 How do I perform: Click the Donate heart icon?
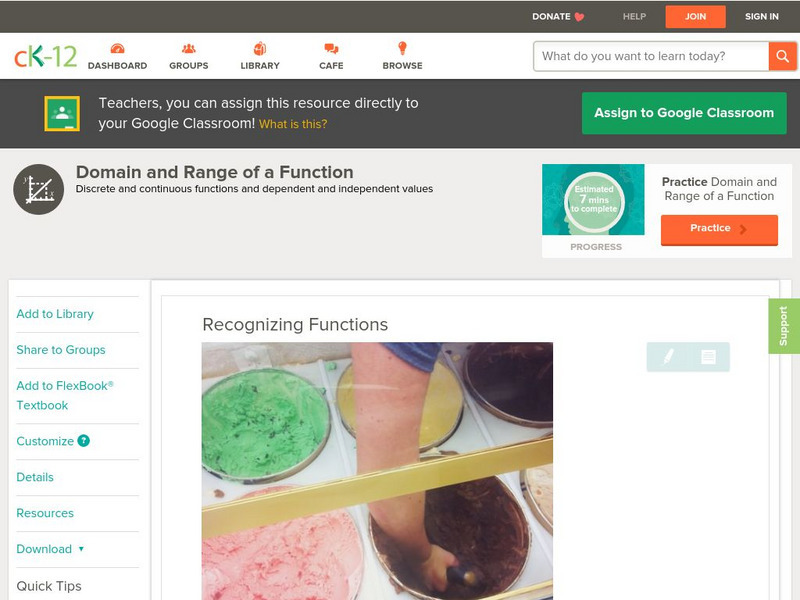click(579, 17)
